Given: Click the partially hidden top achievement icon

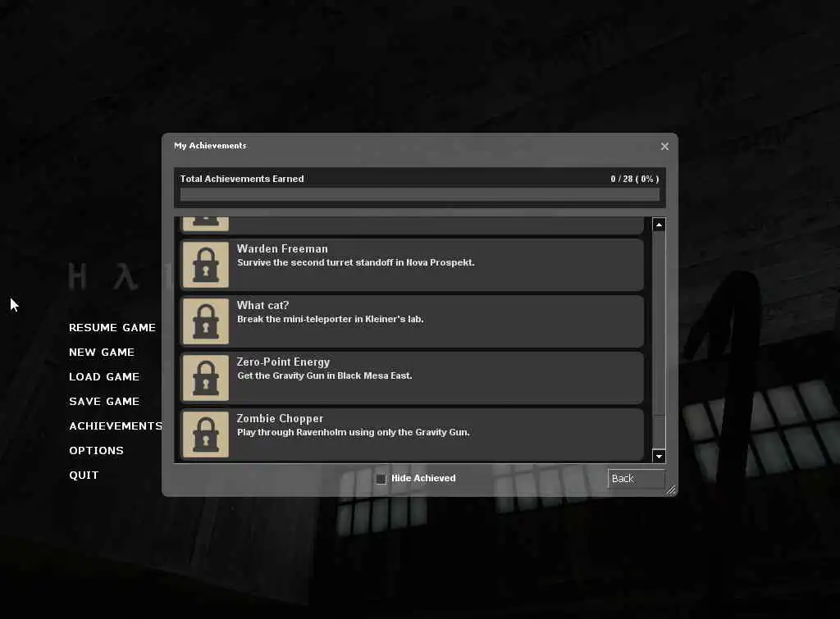Looking at the screenshot, I should pos(206,224).
